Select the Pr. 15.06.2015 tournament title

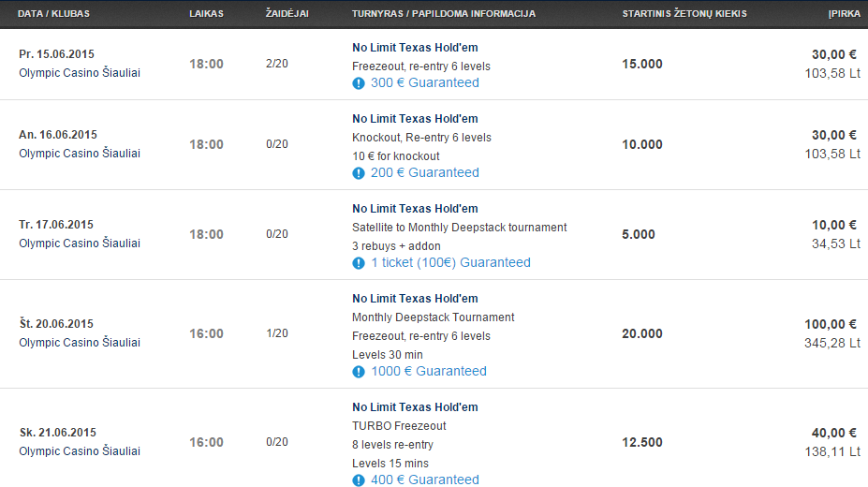pos(415,48)
